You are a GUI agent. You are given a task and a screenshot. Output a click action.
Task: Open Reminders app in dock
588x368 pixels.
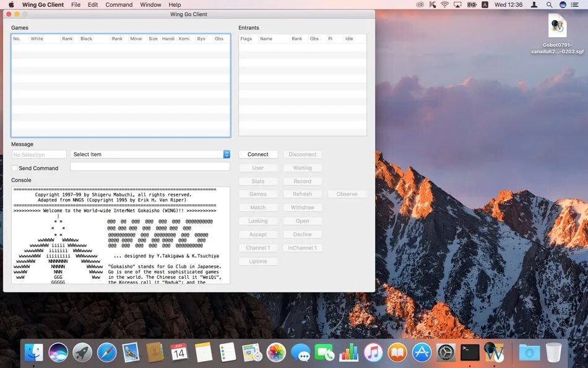[228, 353]
